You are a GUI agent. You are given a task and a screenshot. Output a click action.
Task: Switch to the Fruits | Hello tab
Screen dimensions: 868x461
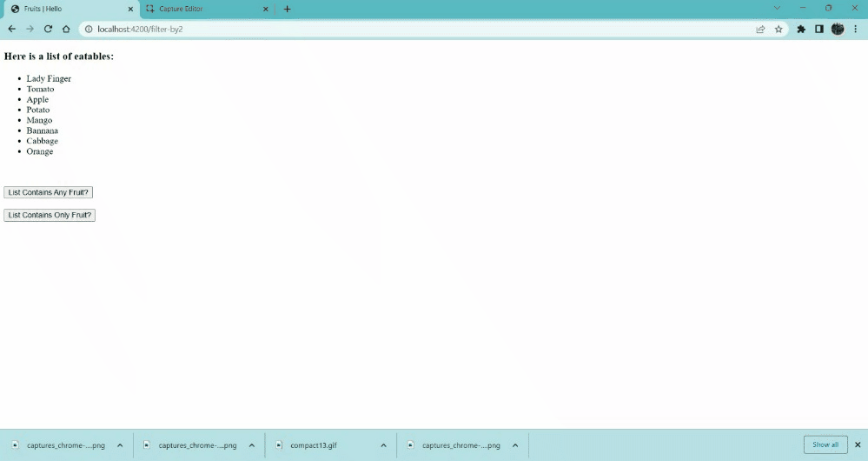pyautogui.click(x=72, y=9)
